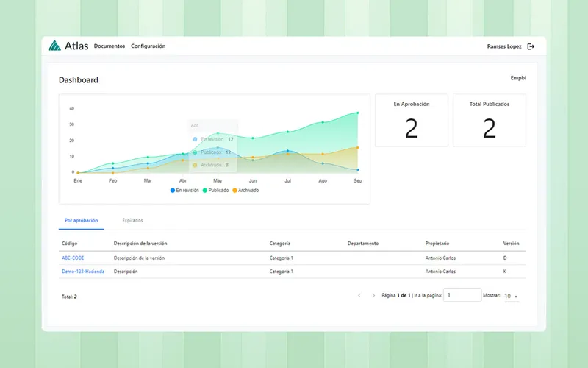Open the Configuración menu
588x368 pixels.
pyautogui.click(x=148, y=46)
